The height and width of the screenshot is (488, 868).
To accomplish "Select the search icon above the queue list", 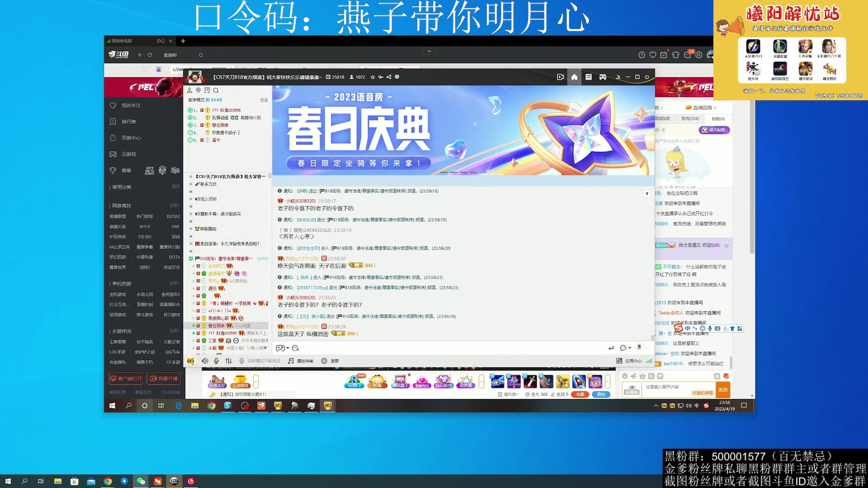I will point(216,90).
